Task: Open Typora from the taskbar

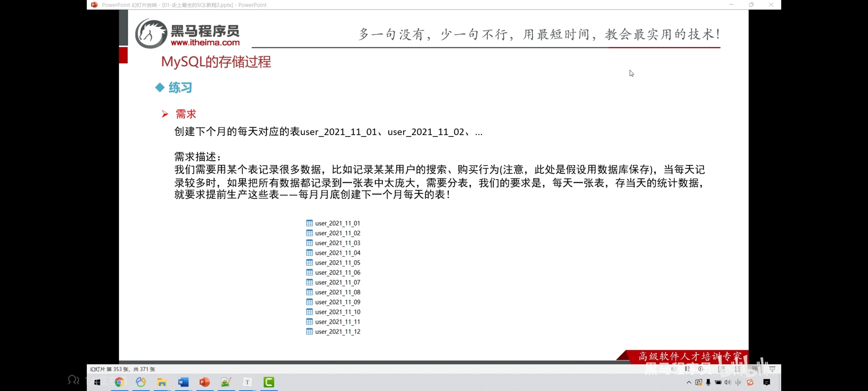Action: [247, 382]
